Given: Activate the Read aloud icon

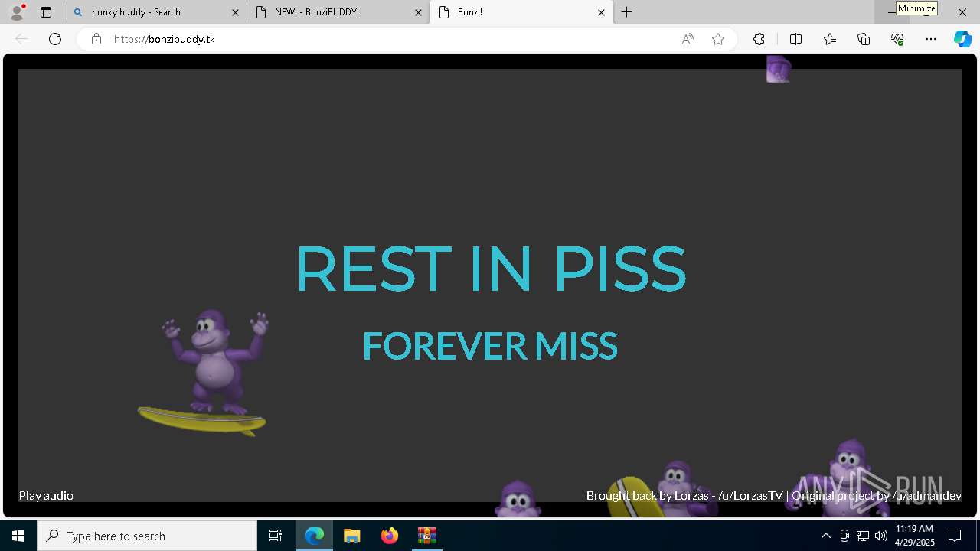Looking at the screenshot, I should tap(688, 39).
